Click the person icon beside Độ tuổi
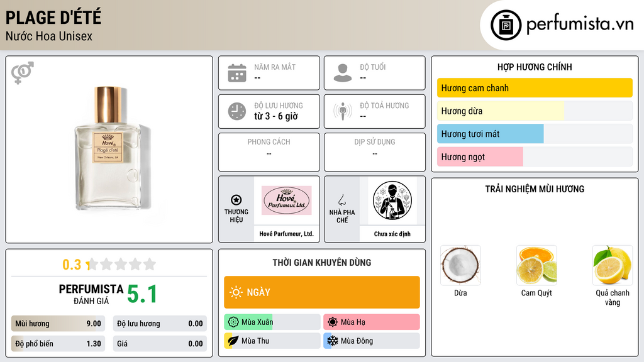 click(x=343, y=73)
